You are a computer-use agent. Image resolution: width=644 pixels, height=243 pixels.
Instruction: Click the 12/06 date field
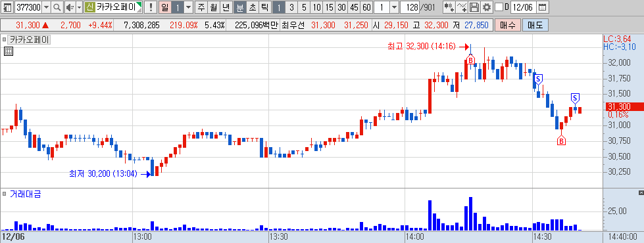point(523,7)
